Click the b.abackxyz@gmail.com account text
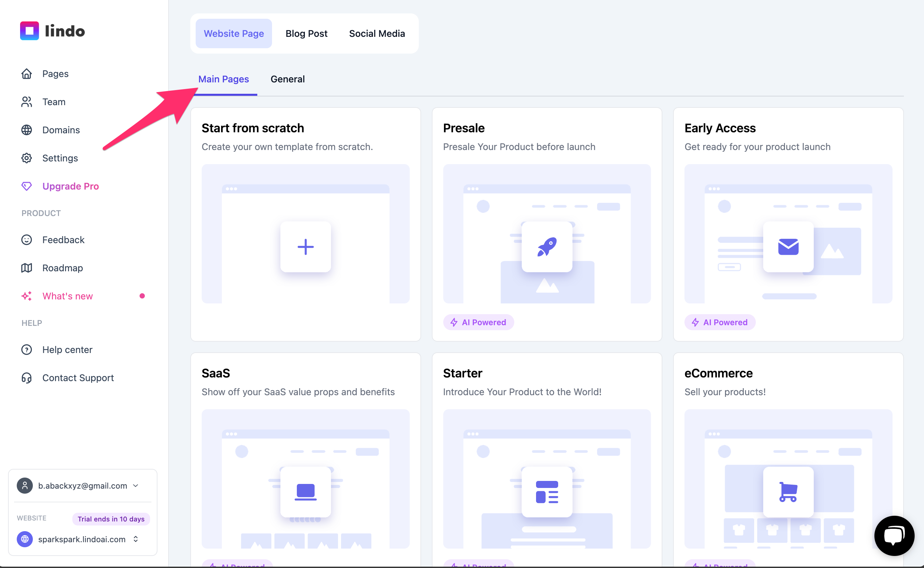 click(x=83, y=486)
